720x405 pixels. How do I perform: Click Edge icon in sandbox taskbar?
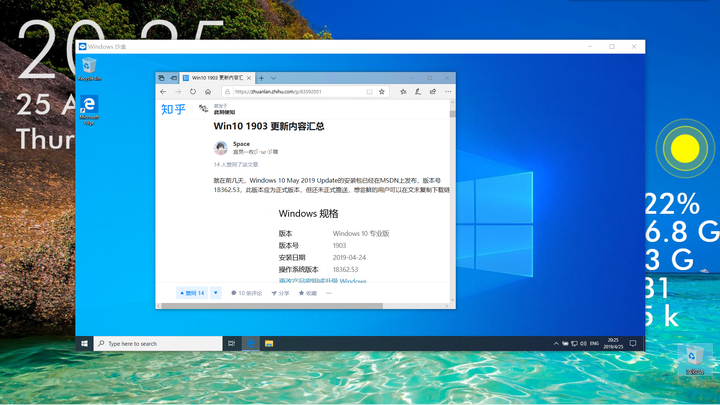point(251,343)
